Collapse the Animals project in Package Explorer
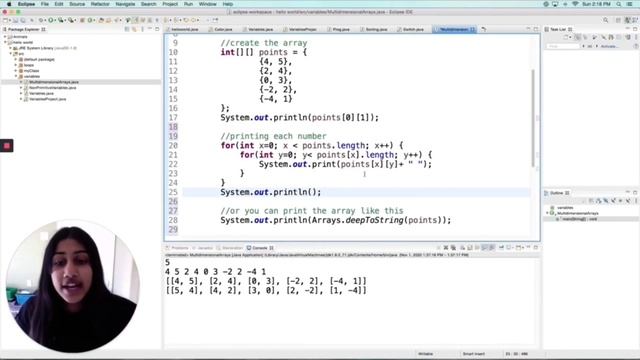Image resolution: width=640 pixels, height=360 pixels. (5, 37)
